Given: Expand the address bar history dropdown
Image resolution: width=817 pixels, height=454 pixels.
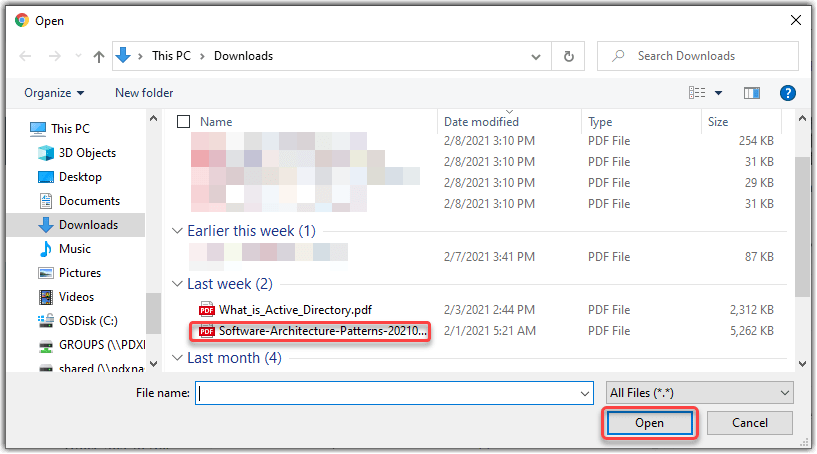Looking at the screenshot, I should click(541, 56).
